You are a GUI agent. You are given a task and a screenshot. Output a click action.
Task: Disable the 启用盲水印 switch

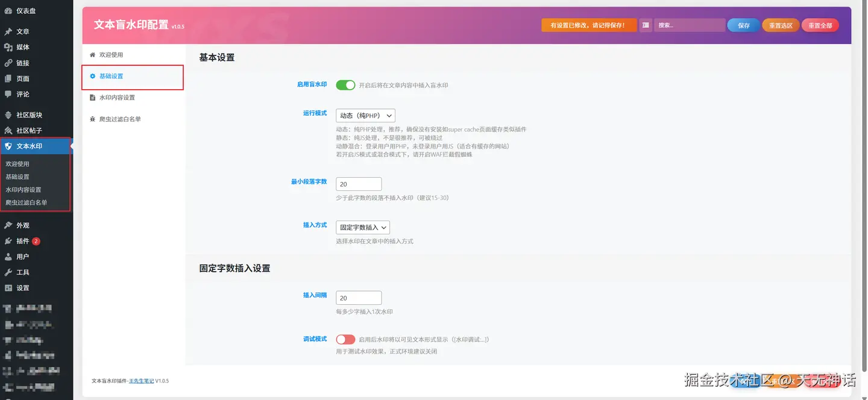345,85
